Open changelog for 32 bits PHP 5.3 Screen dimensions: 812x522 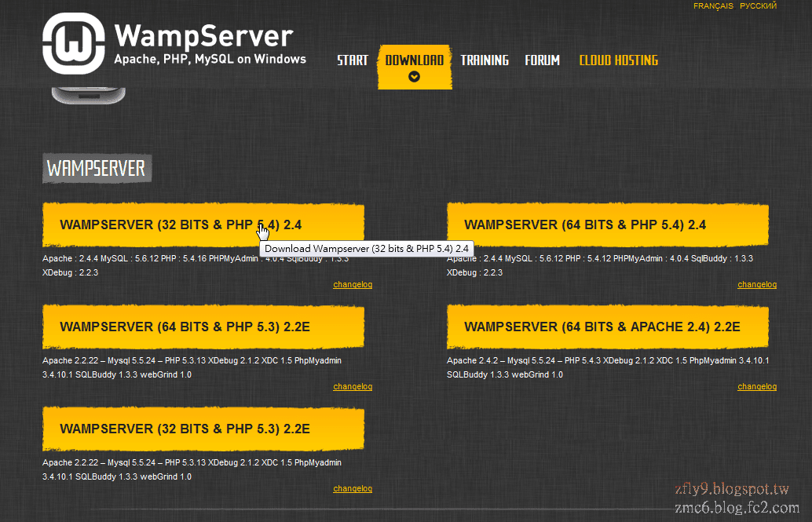coord(353,488)
